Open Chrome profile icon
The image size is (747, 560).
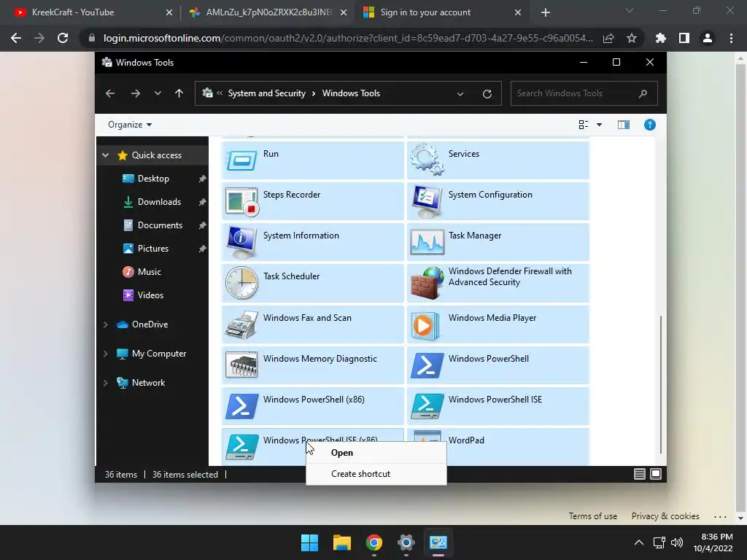click(708, 38)
